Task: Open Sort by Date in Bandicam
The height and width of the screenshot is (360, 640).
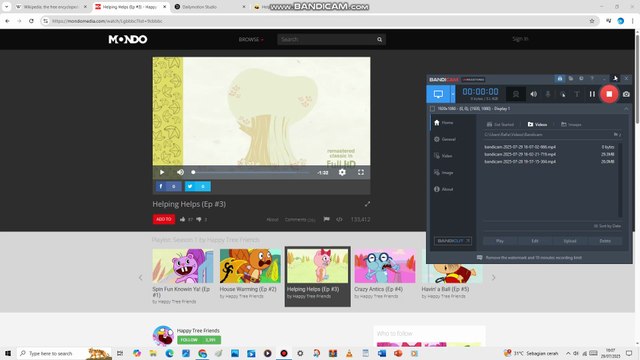Action: click(x=607, y=226)
